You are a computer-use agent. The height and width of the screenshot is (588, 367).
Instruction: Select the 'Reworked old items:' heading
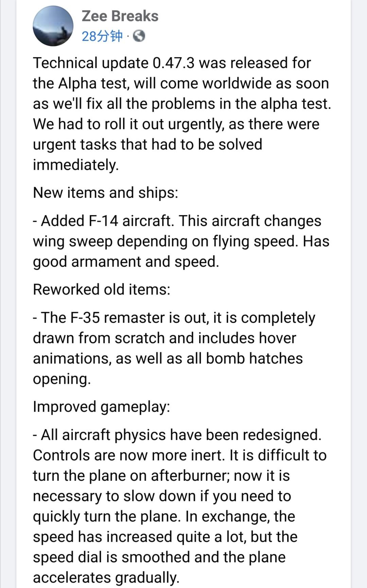[102, 289]
